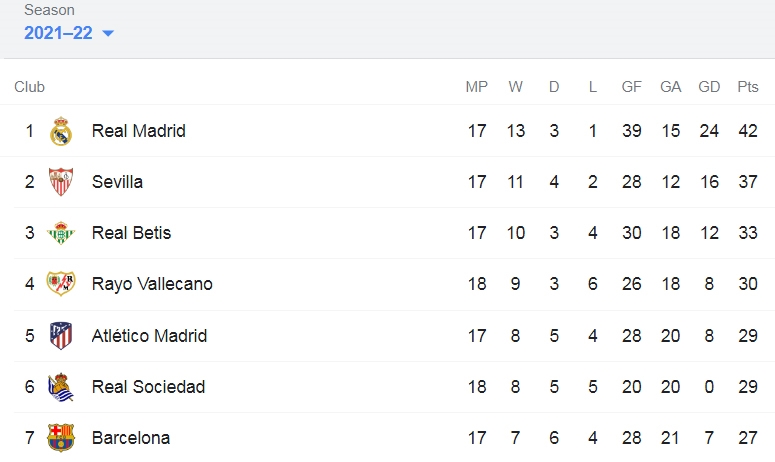Select the Rayo Vallecano club name
The width and height of the screenshot is (775, 462).
pos(152,284)
